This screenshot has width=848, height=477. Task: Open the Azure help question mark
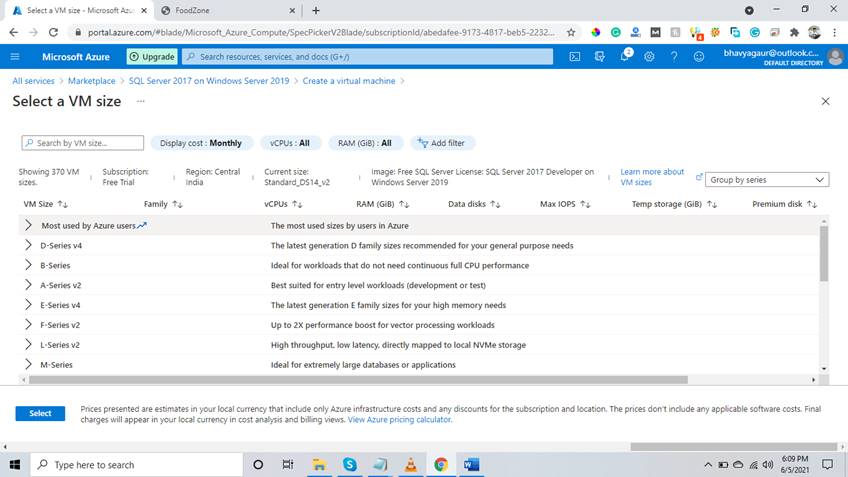click(674, 56)
